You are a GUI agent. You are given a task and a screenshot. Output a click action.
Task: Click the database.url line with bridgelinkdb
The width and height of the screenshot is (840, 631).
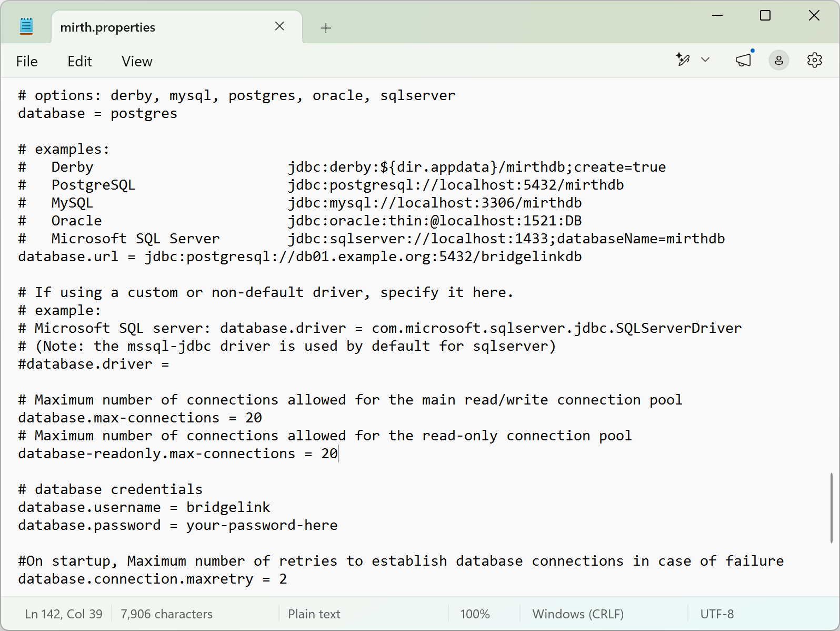point(300,257)
